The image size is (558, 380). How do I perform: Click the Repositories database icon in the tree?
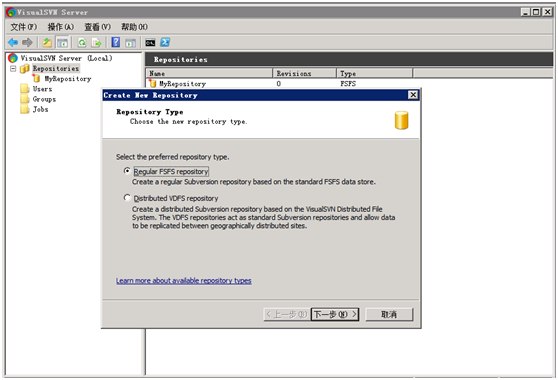click(25, 68)
